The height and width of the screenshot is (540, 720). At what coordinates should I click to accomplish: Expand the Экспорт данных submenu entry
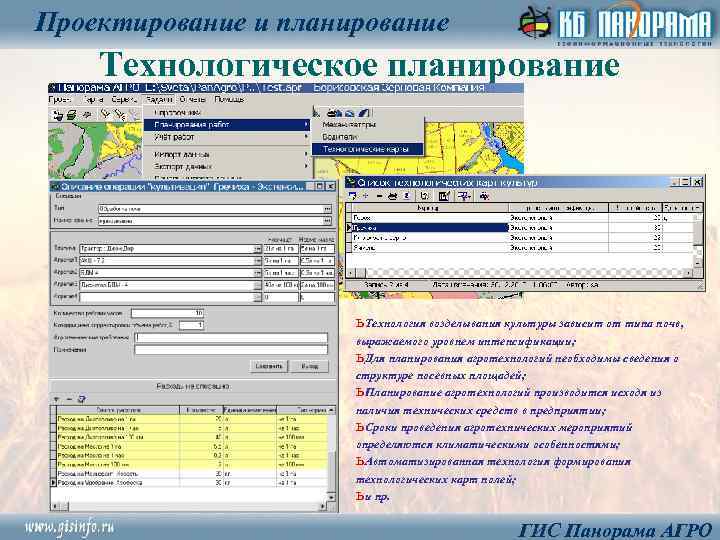point(227,166)
